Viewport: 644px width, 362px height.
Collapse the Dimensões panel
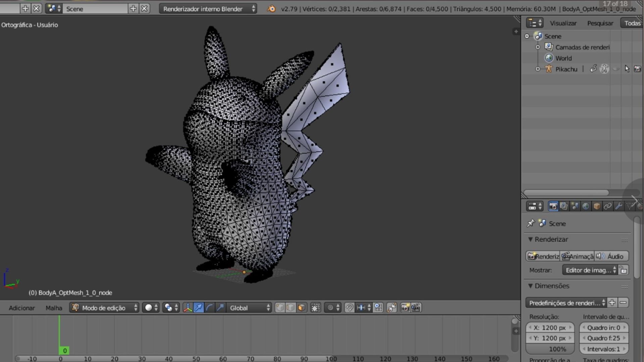pos(530,286)
